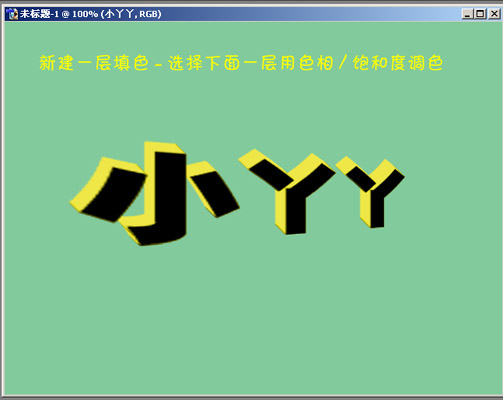Image resolution: width=503 pixels, height=400 pixels.
Task: Click the left arm of the first Y
Action: pyautogui.click(x=271, y=174)
